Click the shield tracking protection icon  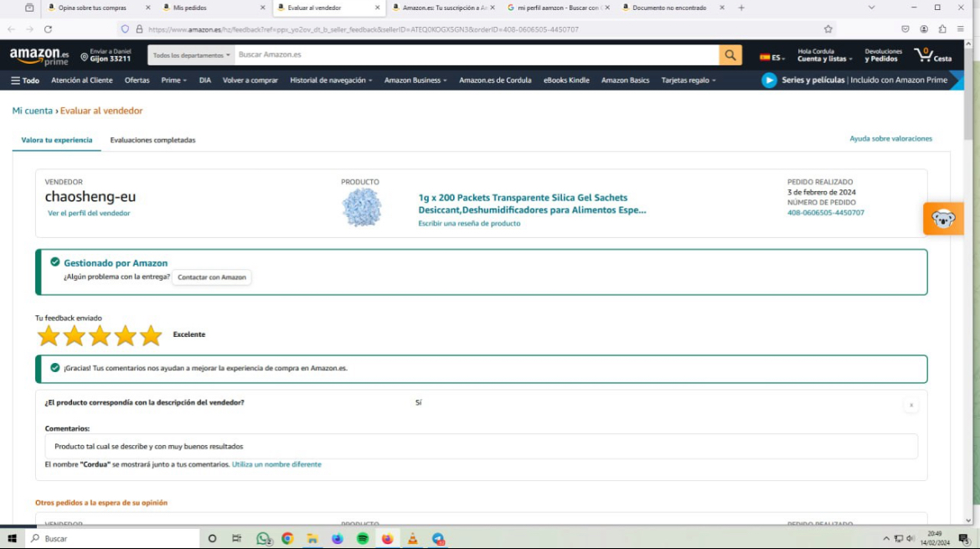pyautogui.click(x=125, y=29)
